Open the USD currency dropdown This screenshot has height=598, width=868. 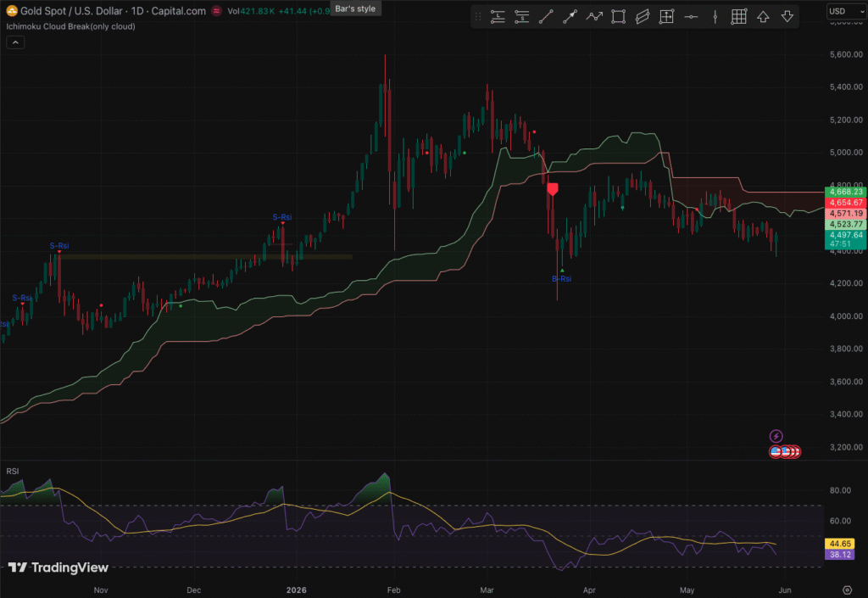click(x=847, y=11)
